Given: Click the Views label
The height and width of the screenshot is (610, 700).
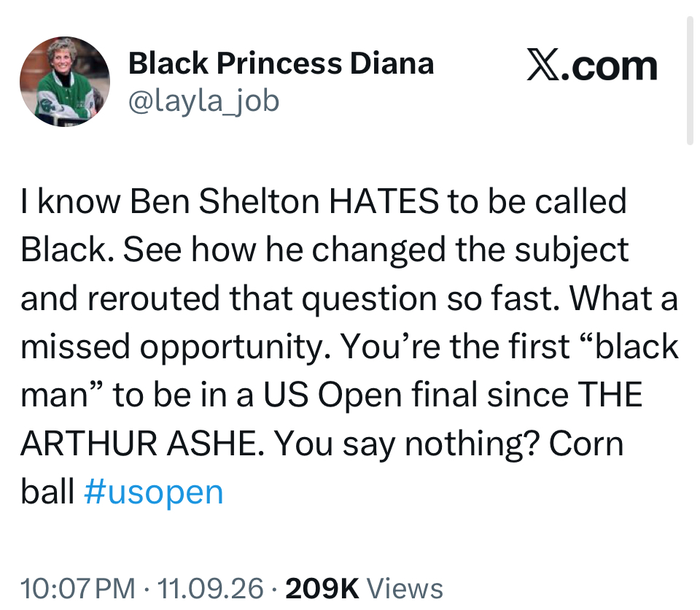Looking at the screenshot, I should [405, 588].
